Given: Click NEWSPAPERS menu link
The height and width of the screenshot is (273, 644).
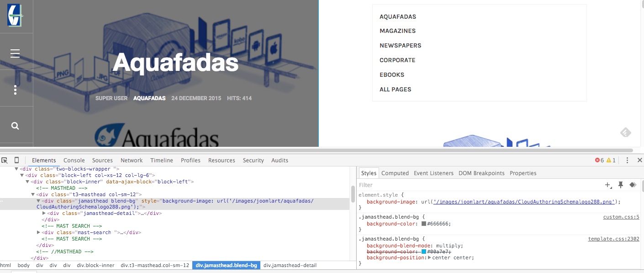Looking at the screenshot, I should coord(401,46).
